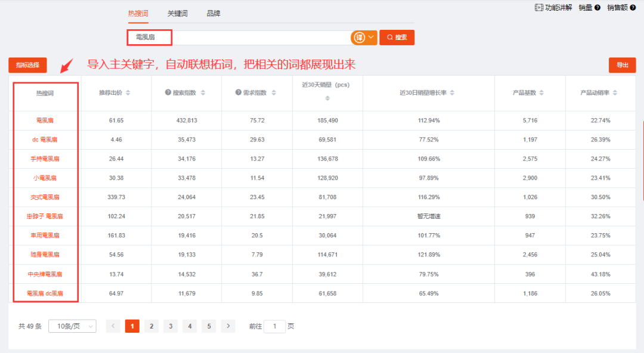644x353 pixels.
Task: Click question icon beside 搜索指数 header
Action: 168,93
